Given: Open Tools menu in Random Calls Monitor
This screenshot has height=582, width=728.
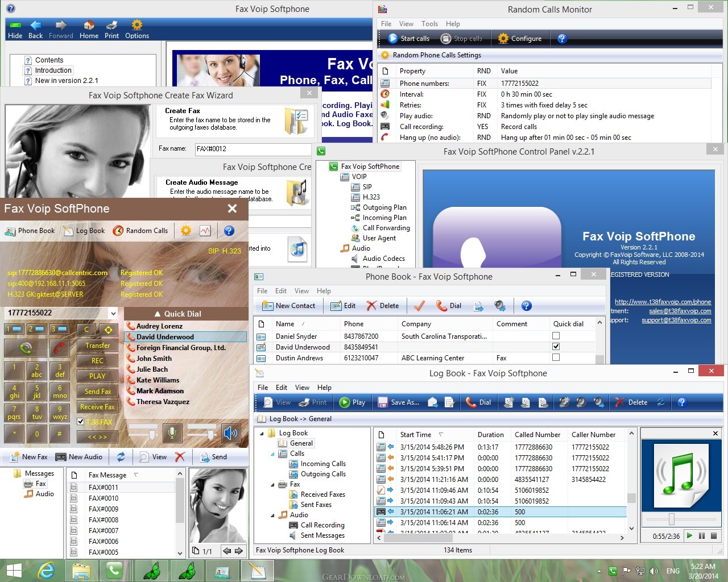Looking at the screenshot, I should (x=429, y=24).
